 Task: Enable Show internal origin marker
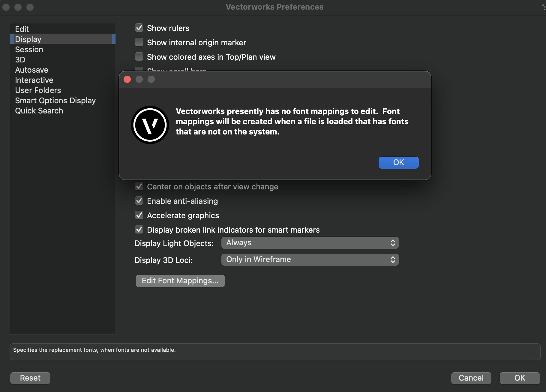click(139, 43)
